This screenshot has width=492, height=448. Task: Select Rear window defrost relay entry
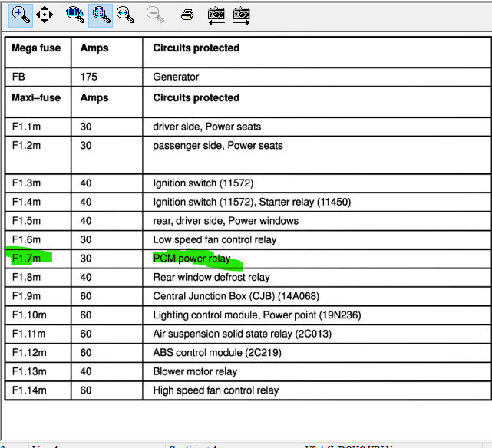pyautogui.click(x=212, y=277)
